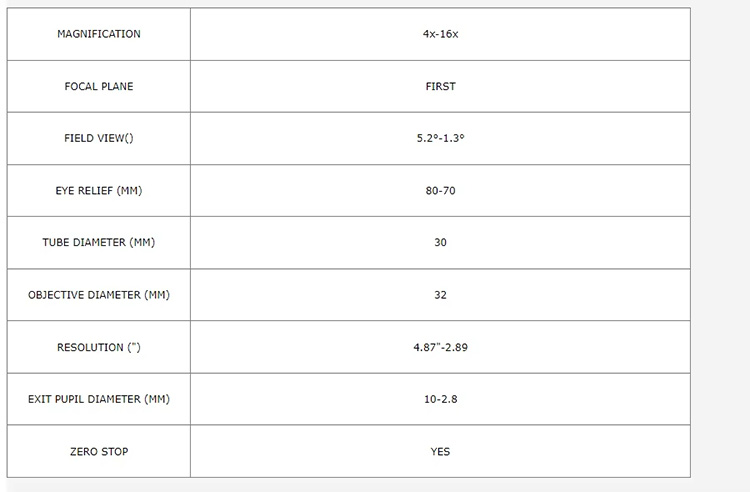Select the 4x-16x magnification value
This screenshot has height=492, width=750.
point(440,34)
